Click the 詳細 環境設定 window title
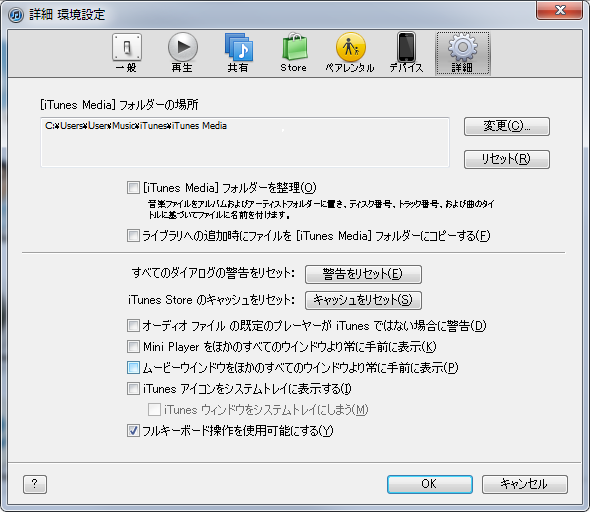The height and width of the screenshot is (512, 590). (67, 15)
